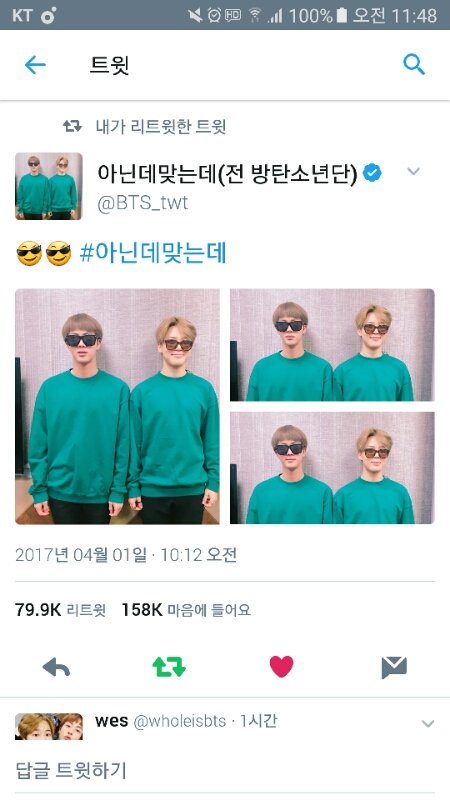
Task: Open the top right photo
Action: [x=332, y=345]
